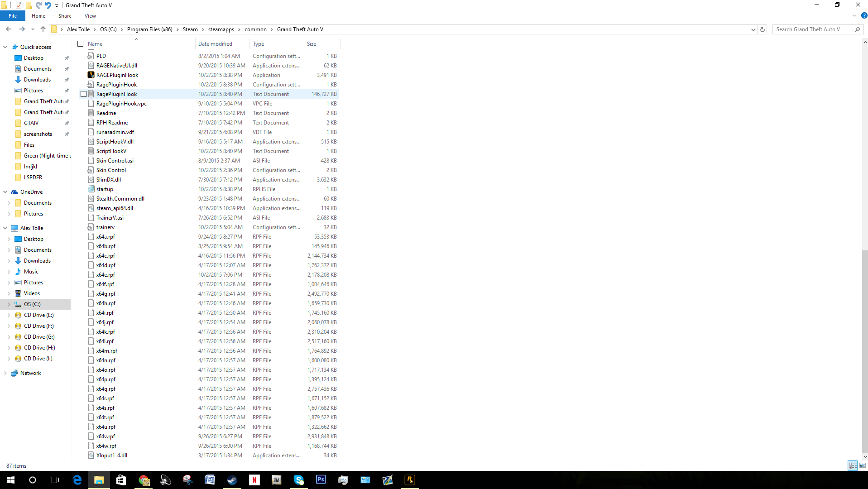Image resolution: width=868 pixels, height=489 pixels.
Task: Switch to the View ribbon tab
Action: [90, 16]
